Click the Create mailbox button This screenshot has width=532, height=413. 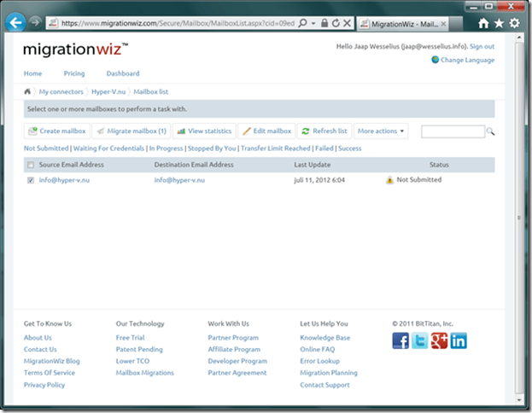pos(56,131)
